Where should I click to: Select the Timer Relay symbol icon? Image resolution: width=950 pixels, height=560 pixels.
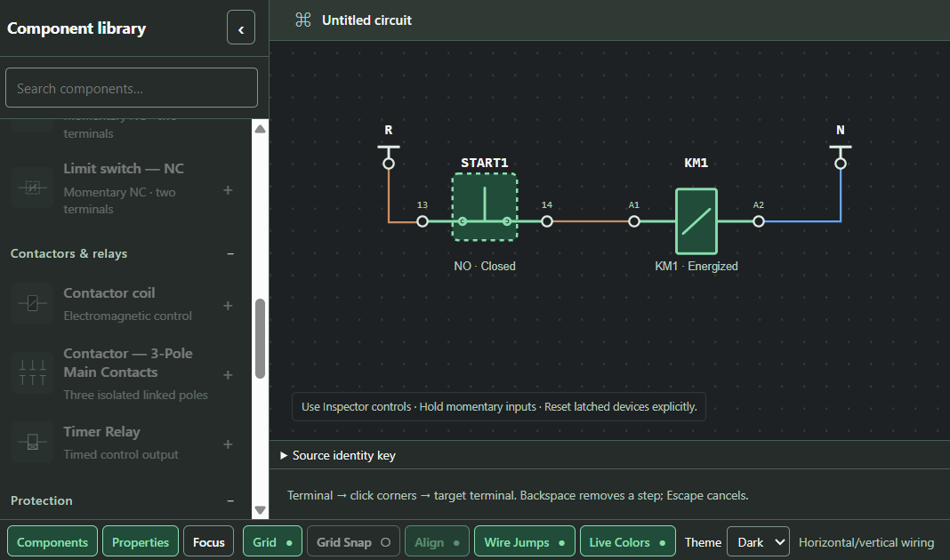coord(33,442)
